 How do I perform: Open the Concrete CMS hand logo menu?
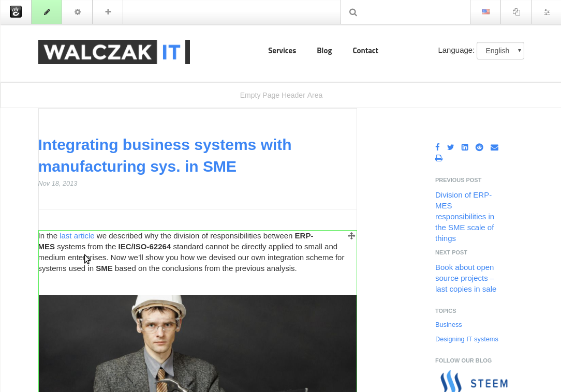(16, 11)
